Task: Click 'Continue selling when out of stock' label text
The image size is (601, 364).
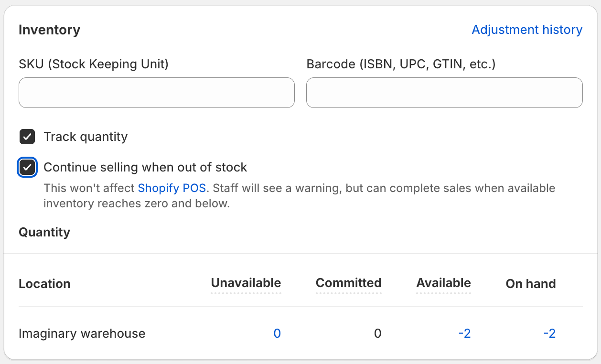Action: pyautogui.click(x=145, y=167)
